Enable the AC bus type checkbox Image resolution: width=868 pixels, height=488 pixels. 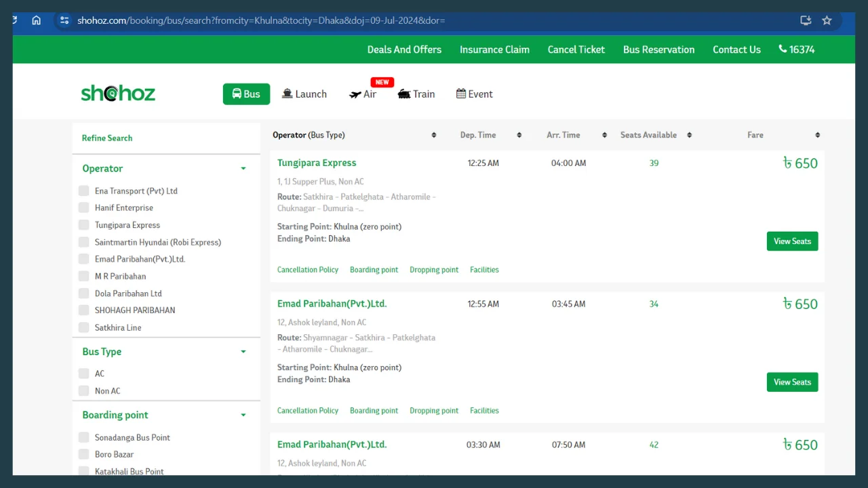click(83, 373)
